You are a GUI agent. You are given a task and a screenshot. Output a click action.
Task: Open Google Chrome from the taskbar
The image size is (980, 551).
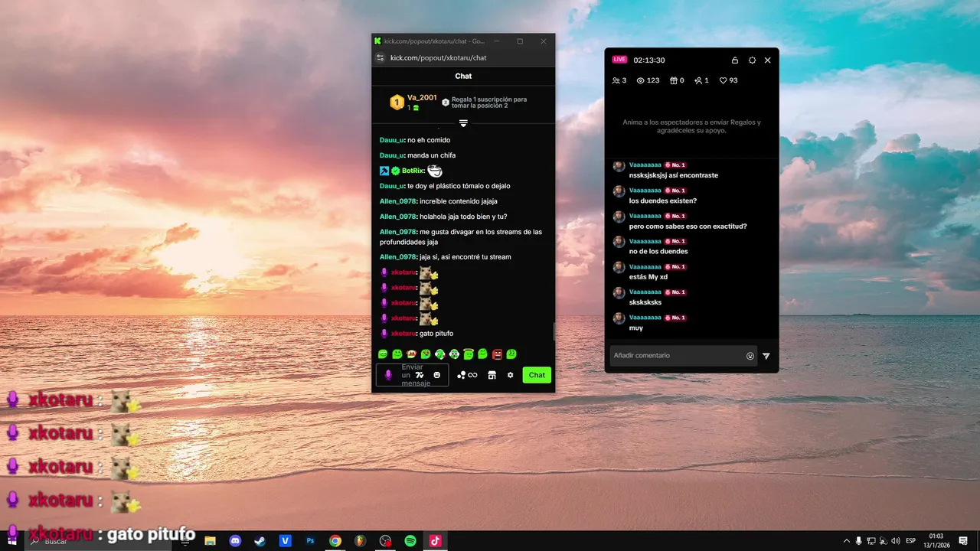tap(335, 541)
